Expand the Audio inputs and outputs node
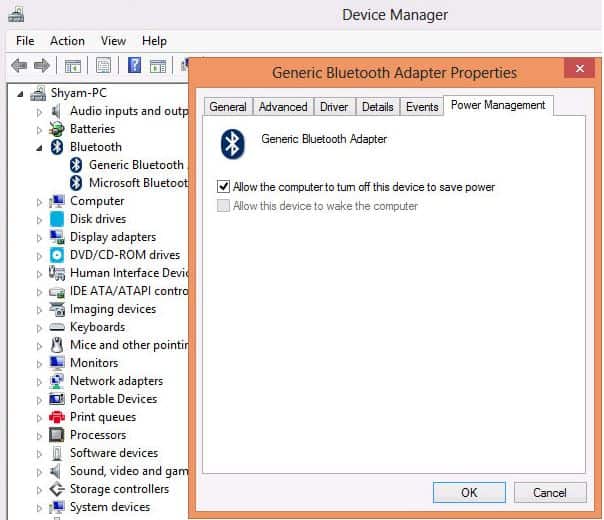The width and height of the screenshot is (604, 520). click(x=39, y=112)
